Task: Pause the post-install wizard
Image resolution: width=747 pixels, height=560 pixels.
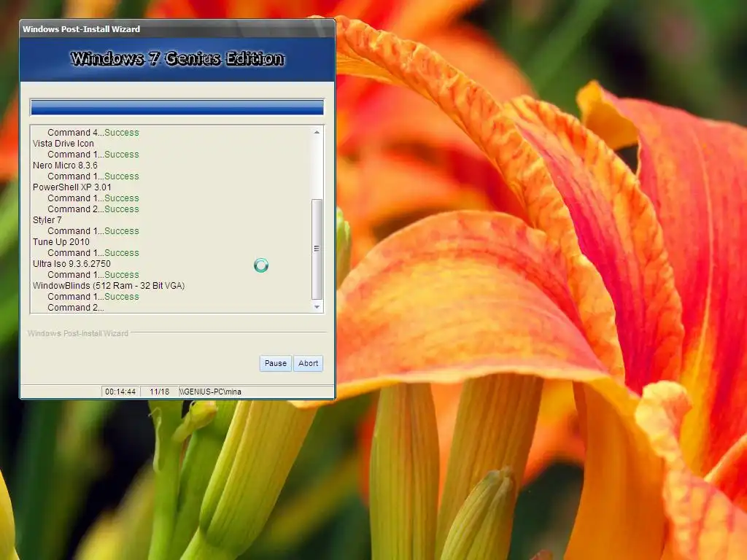Action: [x=275, y=363]
